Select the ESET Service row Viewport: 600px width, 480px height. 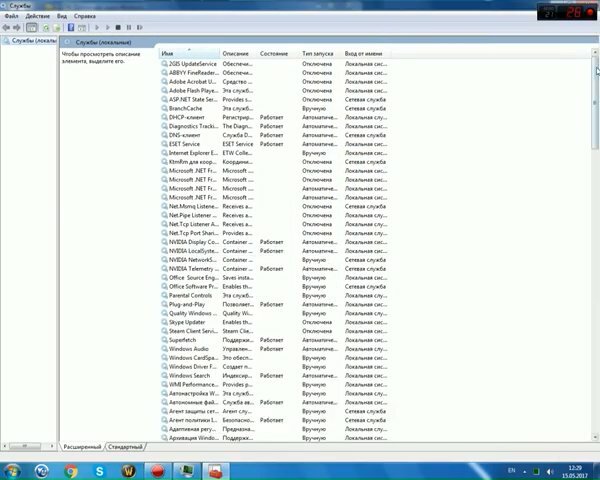coord(274,144)
